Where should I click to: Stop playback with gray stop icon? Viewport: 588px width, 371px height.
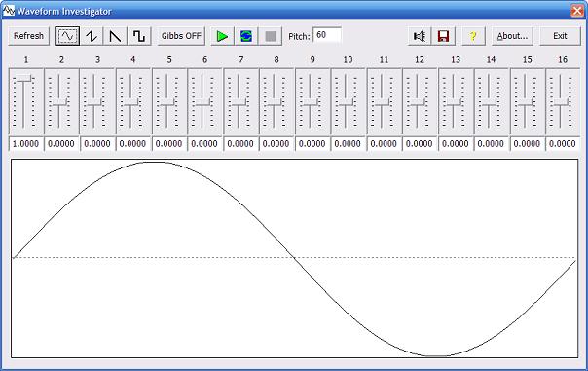[x=270, y=36]
